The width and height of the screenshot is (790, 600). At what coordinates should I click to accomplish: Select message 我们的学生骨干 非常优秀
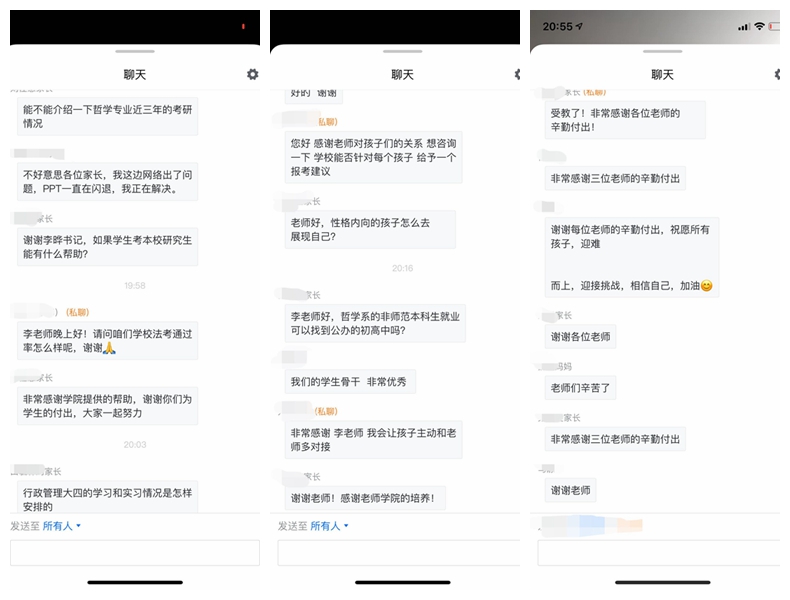tap(350, 382)
